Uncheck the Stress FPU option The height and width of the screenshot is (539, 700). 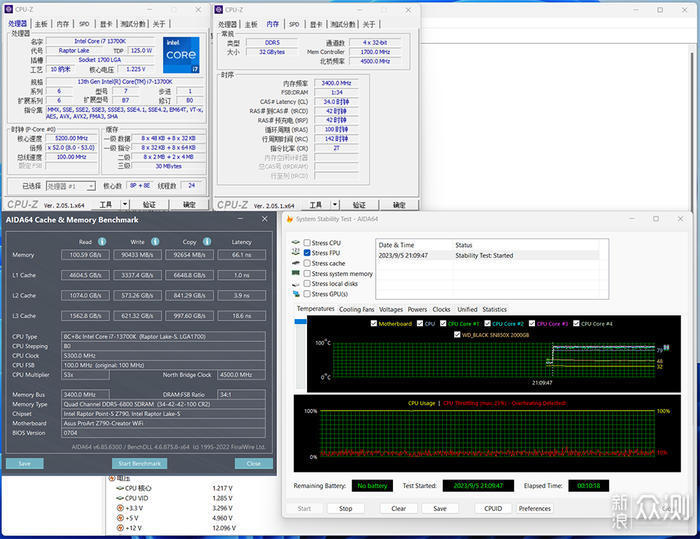click(307, 253)
